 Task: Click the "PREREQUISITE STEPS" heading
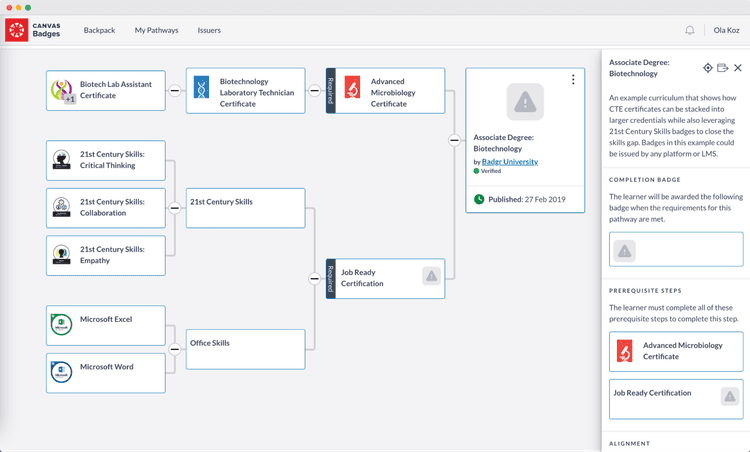[645, 291]
